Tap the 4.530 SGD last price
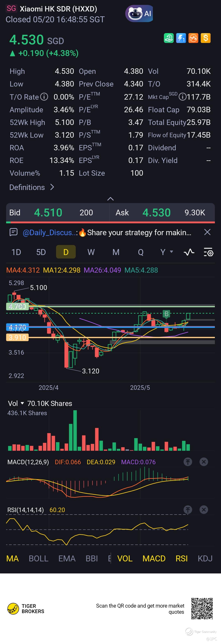Viewport: 221px width, 644px height. pyautogui.click(x=37, y=40)
